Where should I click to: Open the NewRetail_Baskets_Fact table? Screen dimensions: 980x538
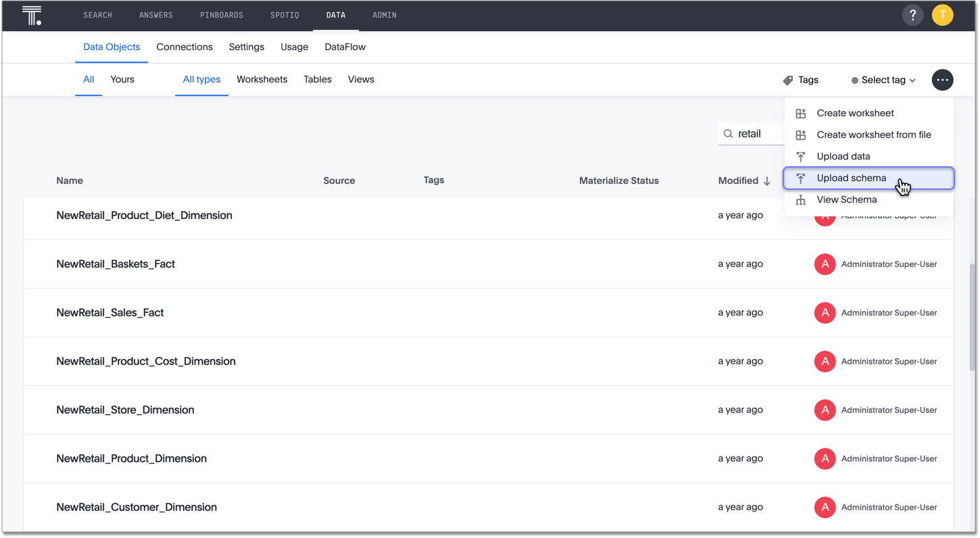click(116, 264)
